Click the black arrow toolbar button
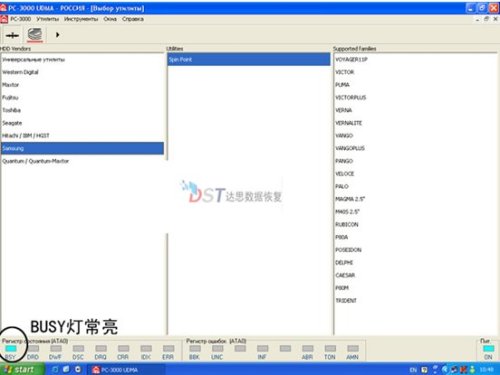The width and height of the screenshot is (500, 375). tap(57, 35)
